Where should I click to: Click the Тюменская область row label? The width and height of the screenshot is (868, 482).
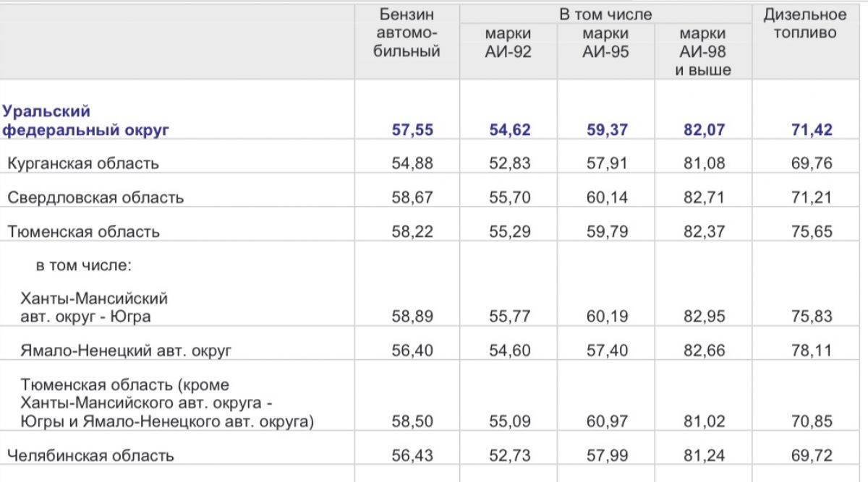[83, 232]
